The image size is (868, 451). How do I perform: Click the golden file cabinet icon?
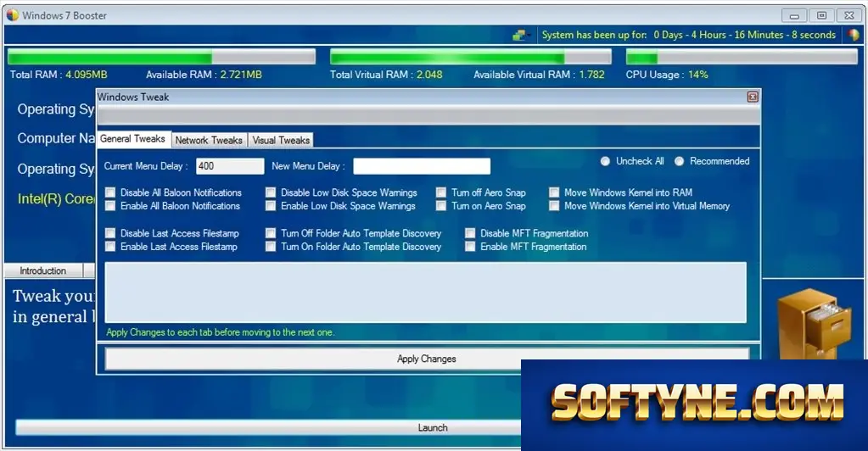[x=813, y=323]
